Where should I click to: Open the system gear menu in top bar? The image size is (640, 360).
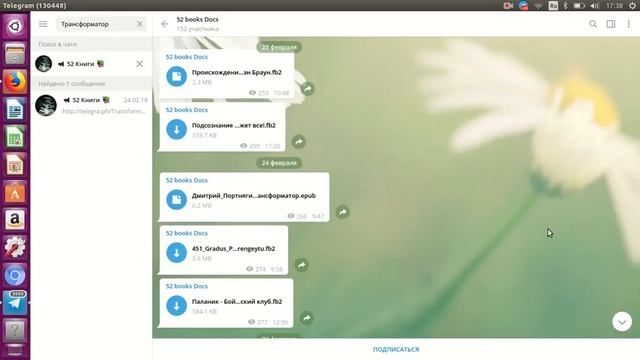click(x=632, y=5)
